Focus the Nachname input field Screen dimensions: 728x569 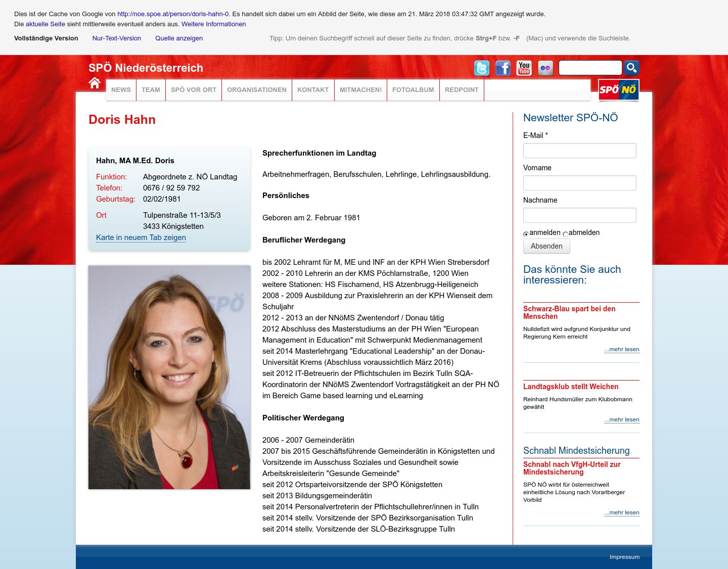tap(579, 215)
